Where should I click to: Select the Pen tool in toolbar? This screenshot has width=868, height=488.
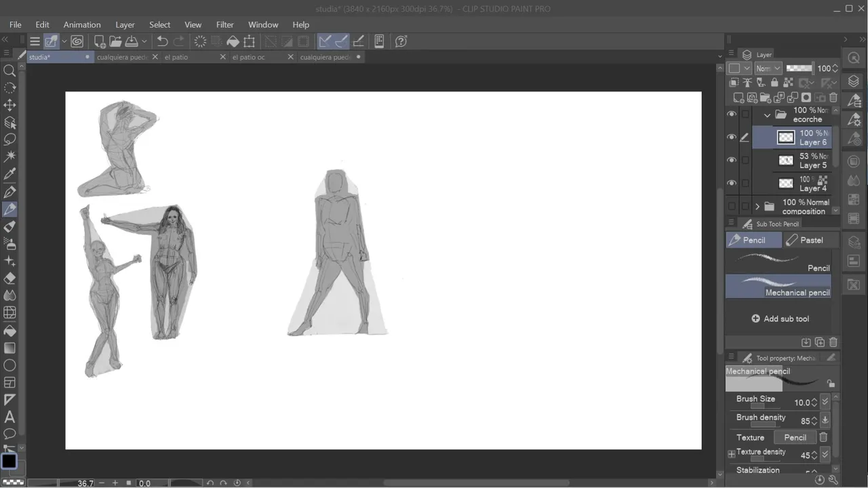pyautogui.click(x=9, y=192)
